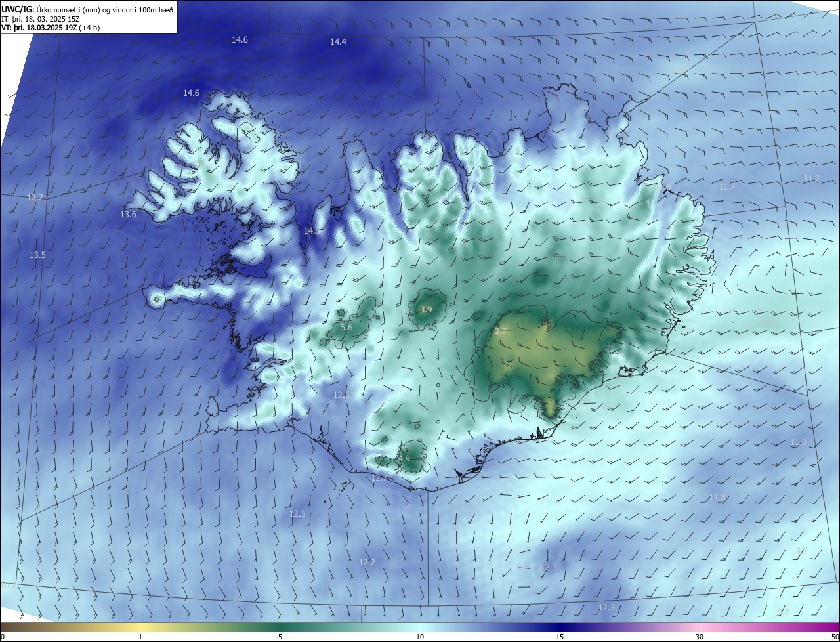Viewport: 840px width, 642px height.
Task: Click the 2.7 value on the large glacier
Action: pyautogui.click(x=500, y=332)
